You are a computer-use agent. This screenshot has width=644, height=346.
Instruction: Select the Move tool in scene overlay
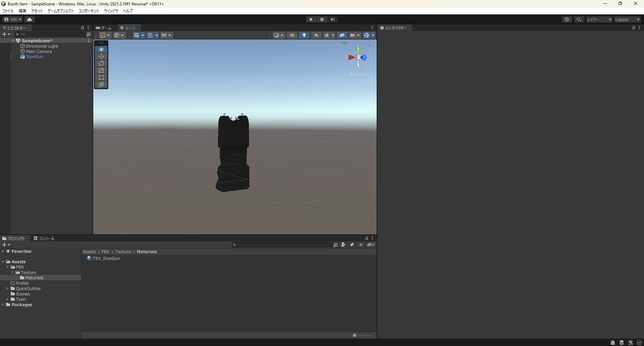pos(101,56)
